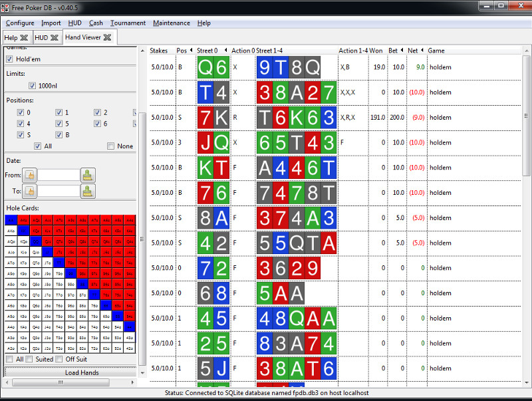Open the HUD menu
Viewport: 532px width, 401px height.
click(74, 23)
